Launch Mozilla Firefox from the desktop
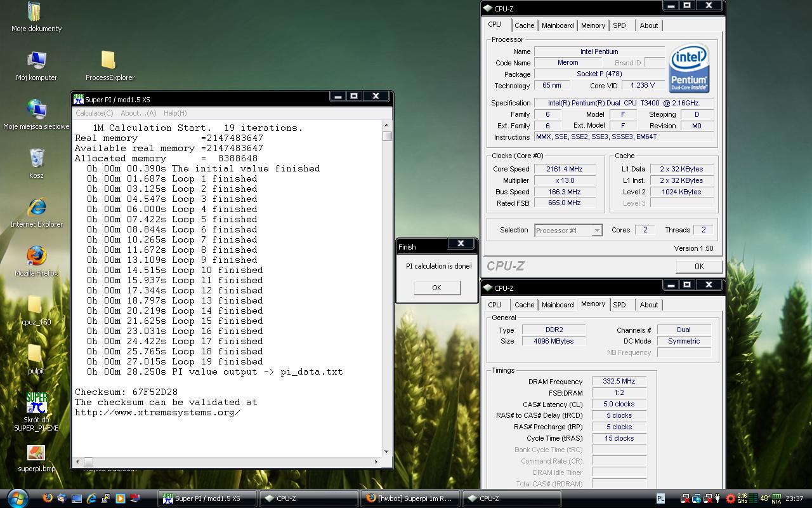The height and width of the screenshot is (508, 812). click(x=36, y=261)
